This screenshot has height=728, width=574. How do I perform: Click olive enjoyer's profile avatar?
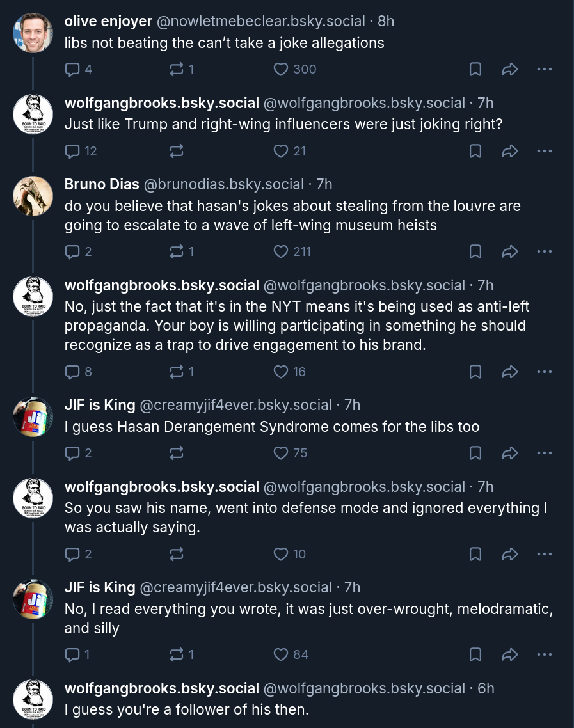(33, 33)
